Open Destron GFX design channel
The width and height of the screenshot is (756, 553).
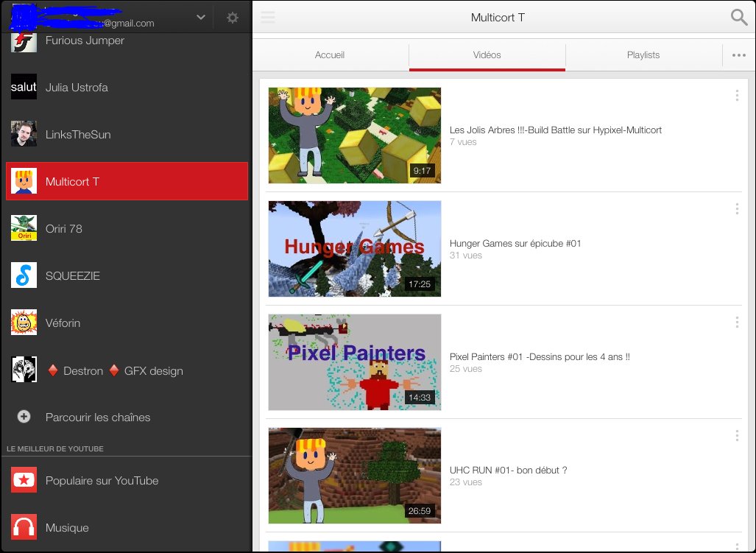116,371
